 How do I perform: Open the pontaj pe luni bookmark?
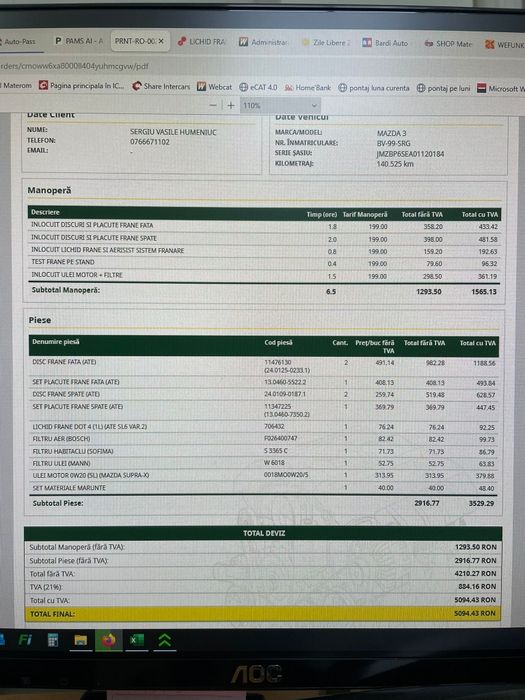click(443, 88)
